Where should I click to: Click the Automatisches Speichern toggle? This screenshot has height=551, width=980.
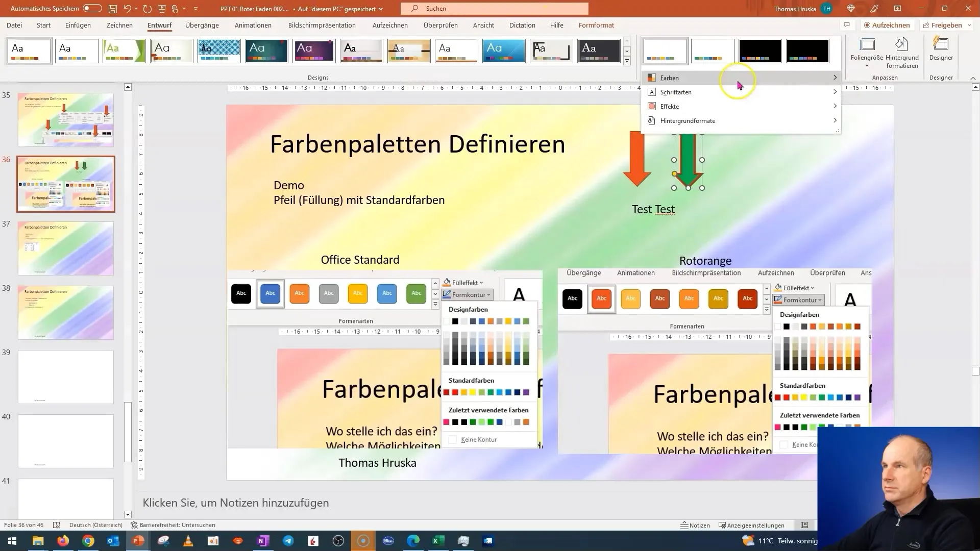(93, 8)
